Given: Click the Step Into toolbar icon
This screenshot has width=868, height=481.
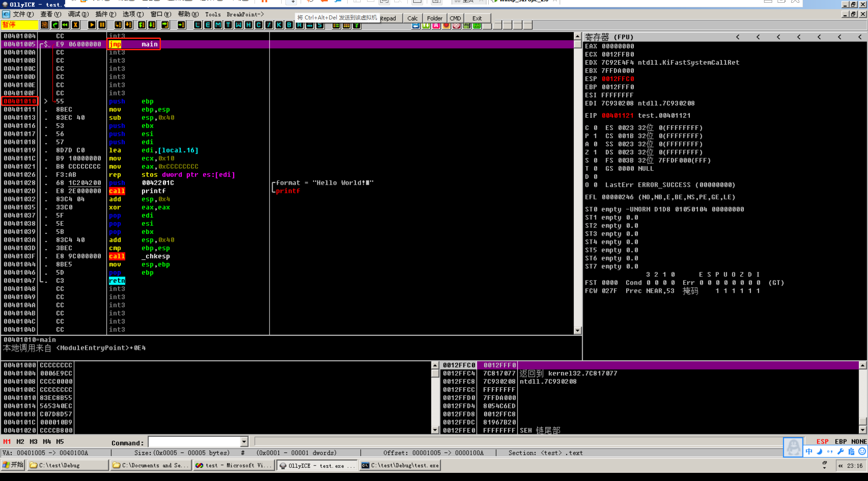Looking at the screenshot, I should pyautogui.click(x=118, y=25).
